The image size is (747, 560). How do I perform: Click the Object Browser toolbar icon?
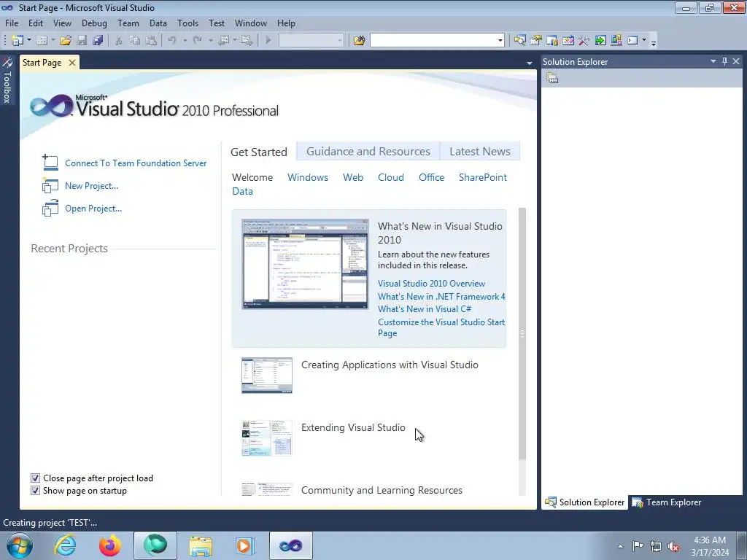point(568,41)
